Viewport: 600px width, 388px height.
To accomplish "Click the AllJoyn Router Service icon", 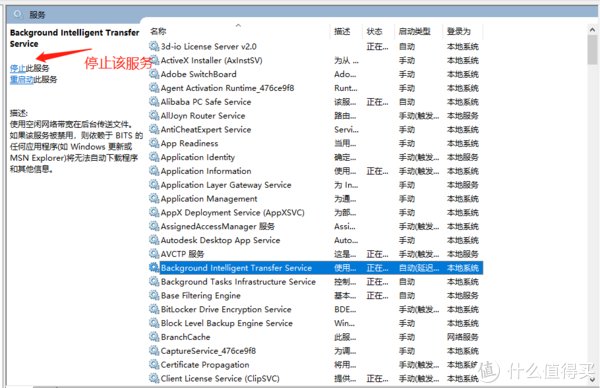I will pyautogui.click(x=154, y=115).
